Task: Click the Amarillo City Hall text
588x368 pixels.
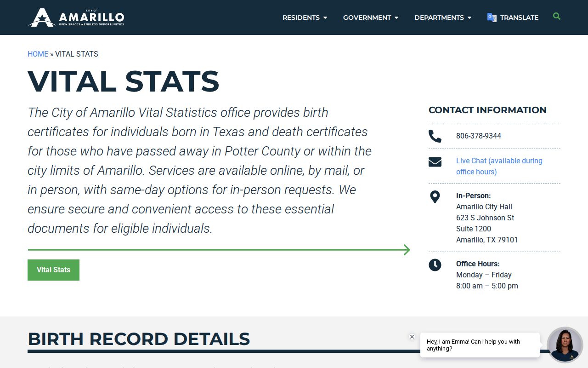Action: (x=484, y=207)
